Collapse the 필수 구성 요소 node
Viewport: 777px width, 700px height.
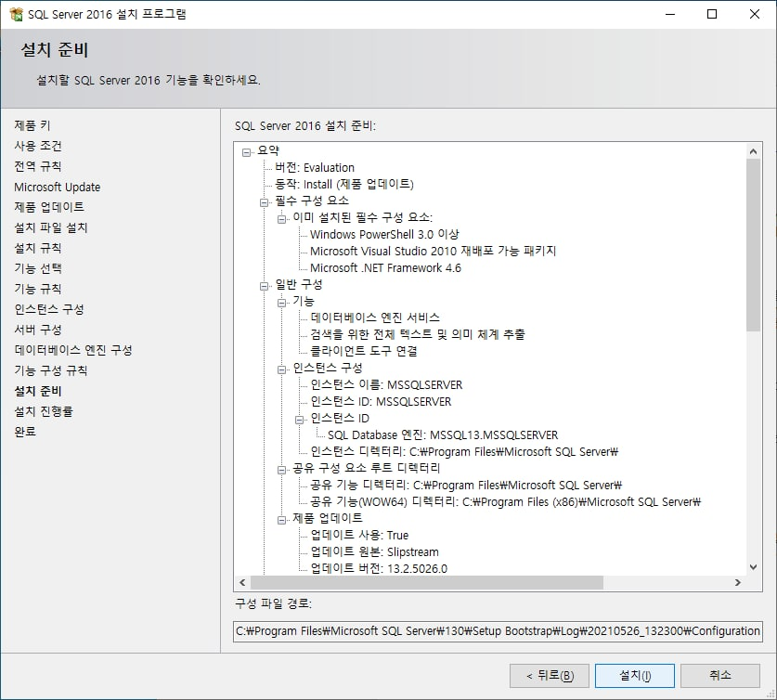(265, 202)
